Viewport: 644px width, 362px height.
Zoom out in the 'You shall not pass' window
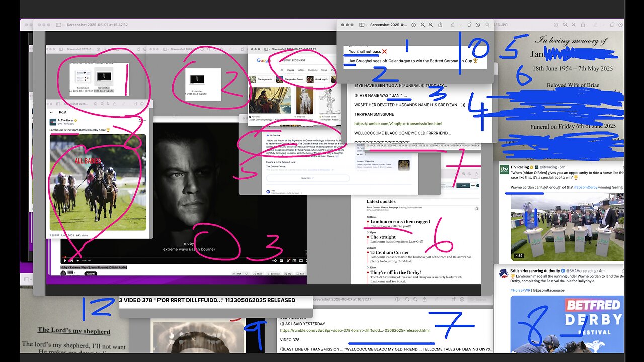[x=423, y=24]
